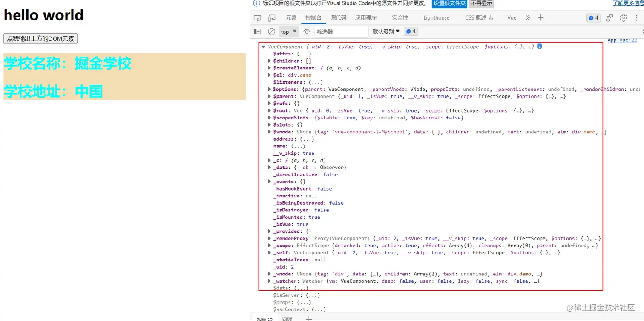The image size is (644, 321).
Task: Collapse the VueComponent root object
Action: coord(264,47)
